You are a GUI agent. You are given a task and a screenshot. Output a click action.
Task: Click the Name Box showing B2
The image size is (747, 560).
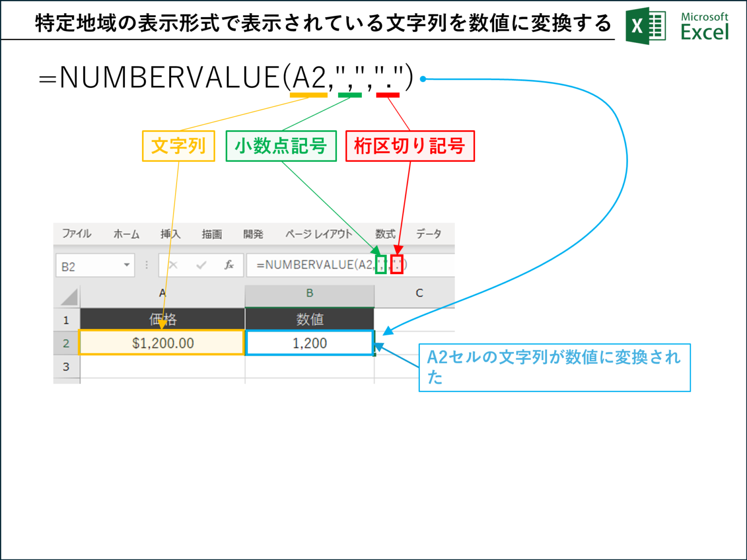point(95,265)
